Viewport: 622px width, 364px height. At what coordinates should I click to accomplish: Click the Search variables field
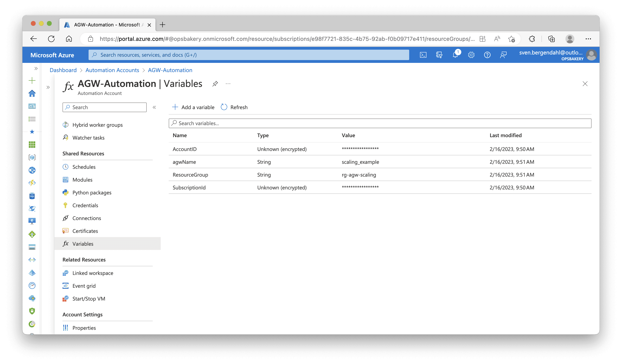coord(380,123)
